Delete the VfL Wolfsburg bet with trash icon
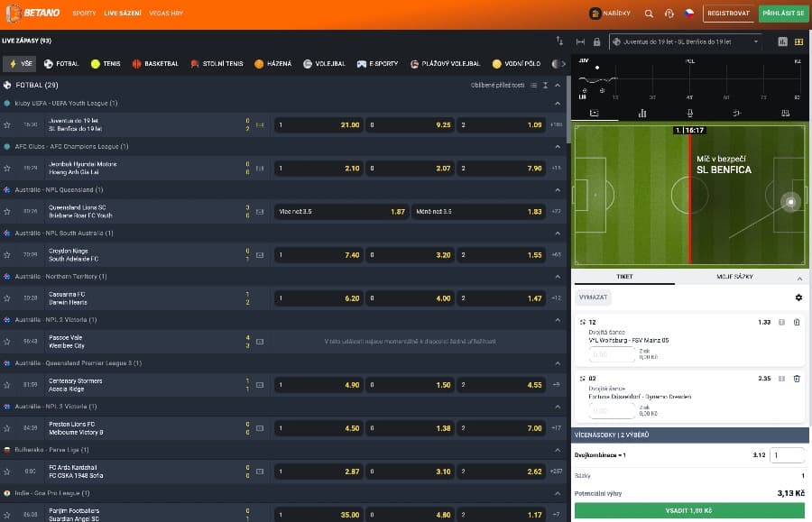 [x=797, y=322]
